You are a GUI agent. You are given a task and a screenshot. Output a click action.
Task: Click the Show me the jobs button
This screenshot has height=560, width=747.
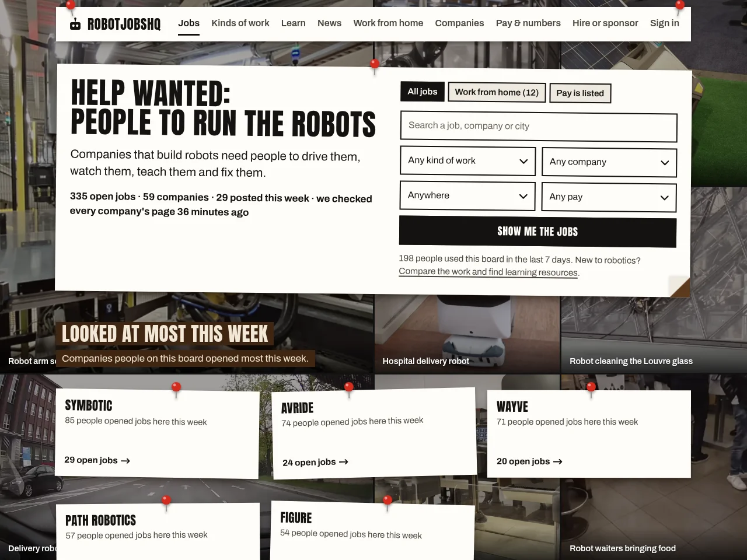[x=537, y=232]
